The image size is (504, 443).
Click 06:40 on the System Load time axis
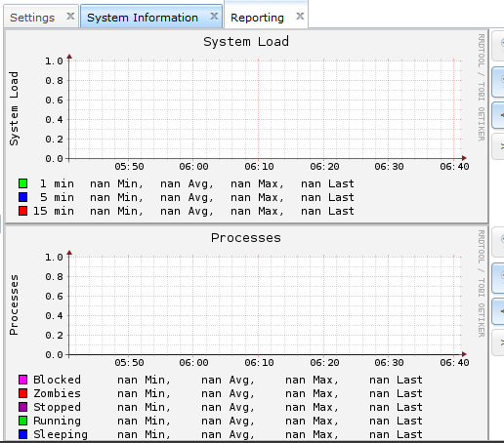(x=454, y=167)
